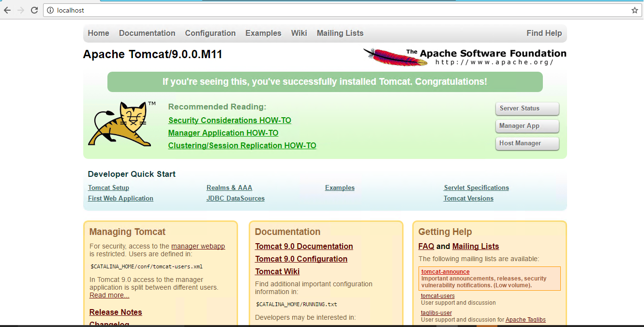Expand the Read more... link
644x327 pixels.
click(109, 295)
